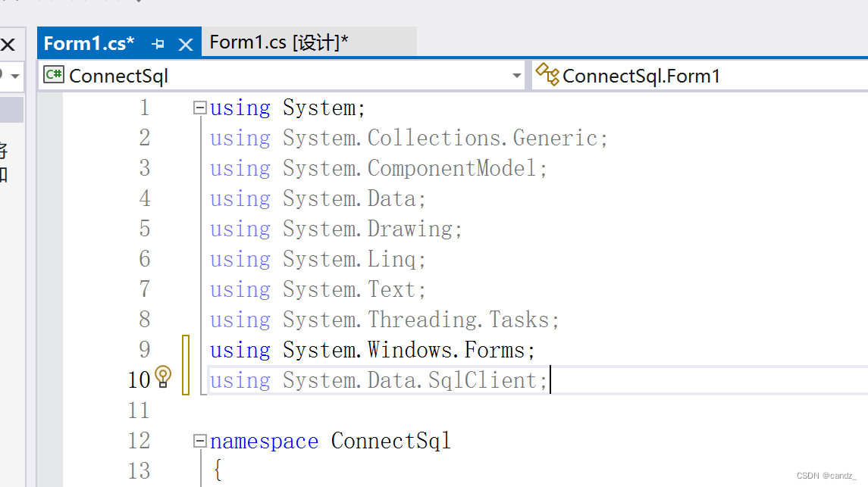Click line number 11 in the margin

pyautogui.click(x=139, y=411)
